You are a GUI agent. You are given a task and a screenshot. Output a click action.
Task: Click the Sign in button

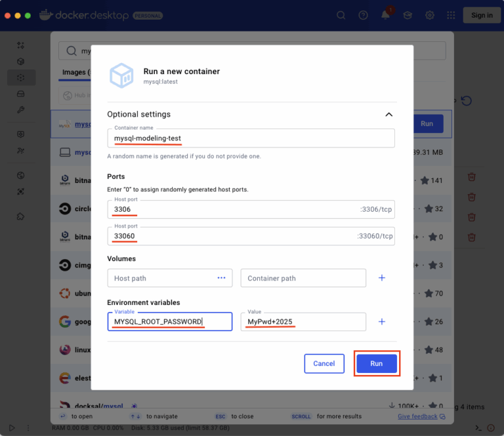pyautogui.click(x=482, y=15)
